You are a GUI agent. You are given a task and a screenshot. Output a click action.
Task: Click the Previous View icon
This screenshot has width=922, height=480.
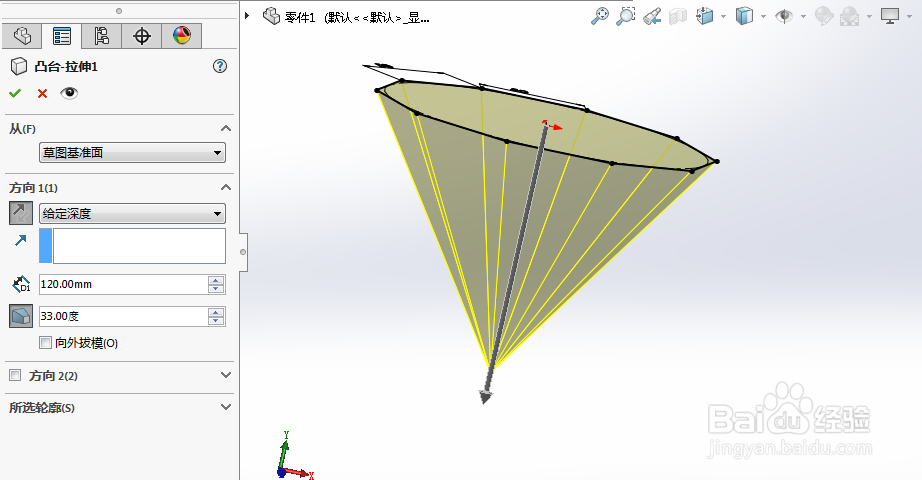point(652,16)
